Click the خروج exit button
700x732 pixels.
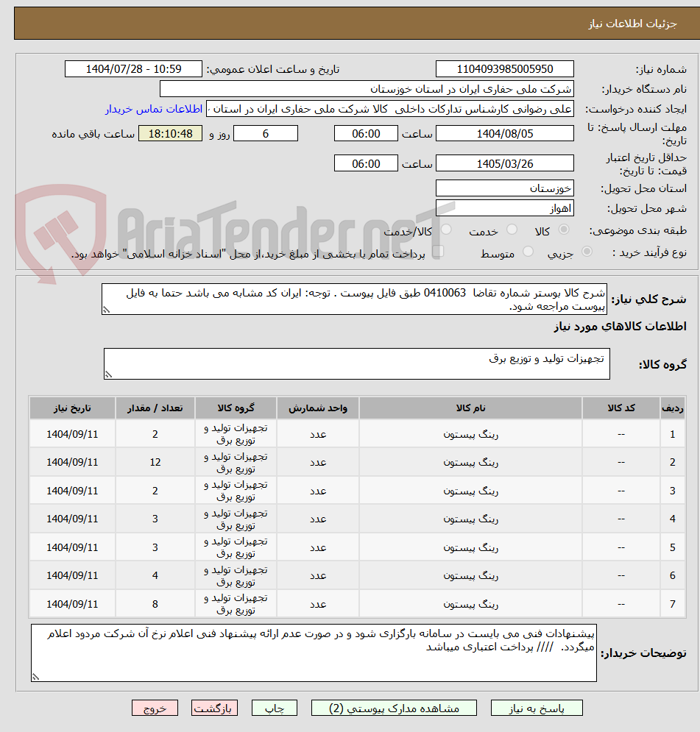click(x=155, y=707)
